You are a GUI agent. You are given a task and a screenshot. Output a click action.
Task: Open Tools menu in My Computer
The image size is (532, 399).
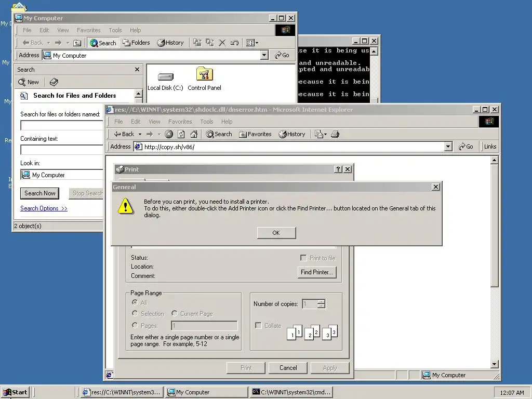pos(115,30)
